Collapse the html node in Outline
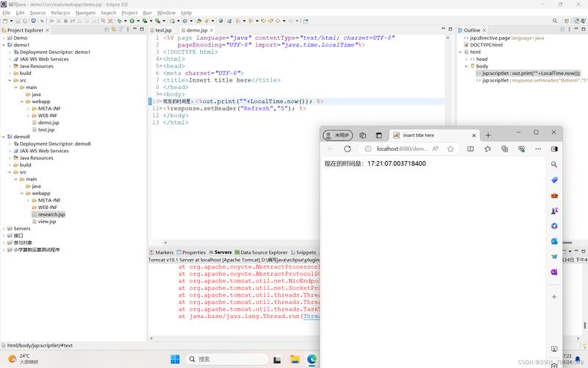This screenshot has height=368, width=588. pos(461,52)
